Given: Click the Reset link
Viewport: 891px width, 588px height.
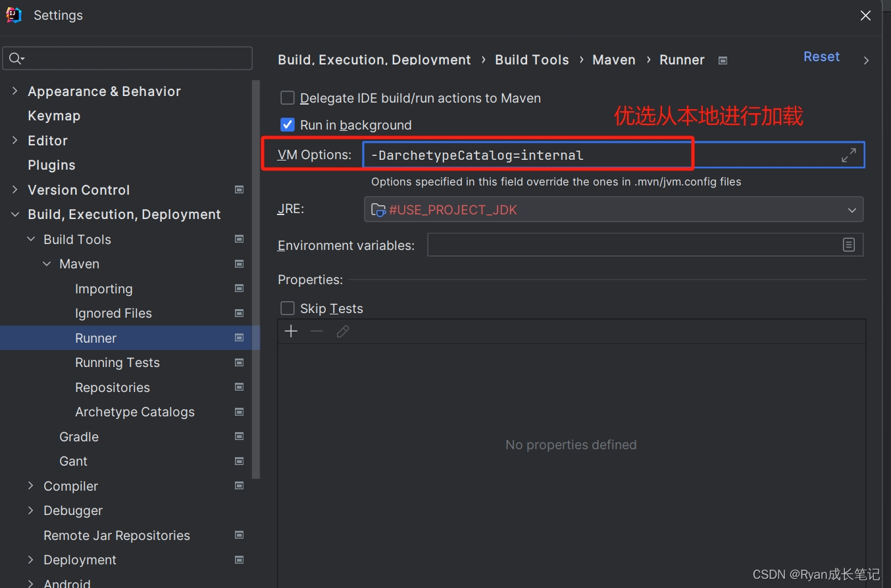Looking at the screenshot, I should [821, 57].
